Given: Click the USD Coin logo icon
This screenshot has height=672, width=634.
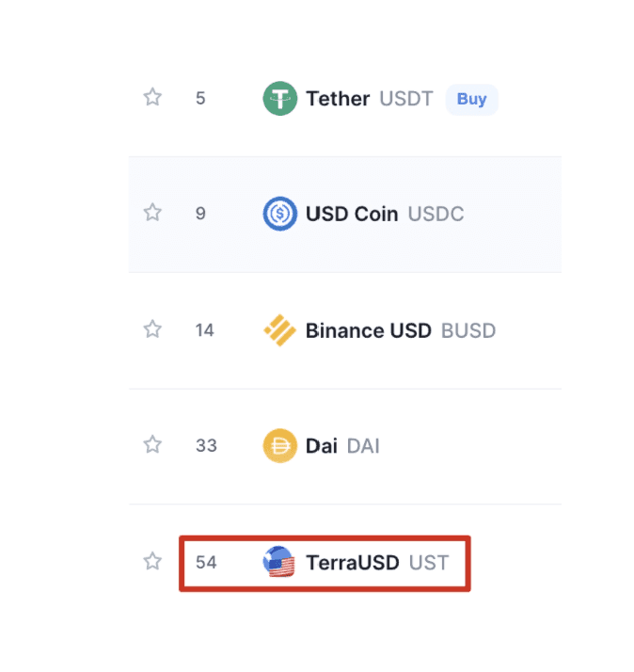Looking at the screenshot, I should click(x=279, y=215).
